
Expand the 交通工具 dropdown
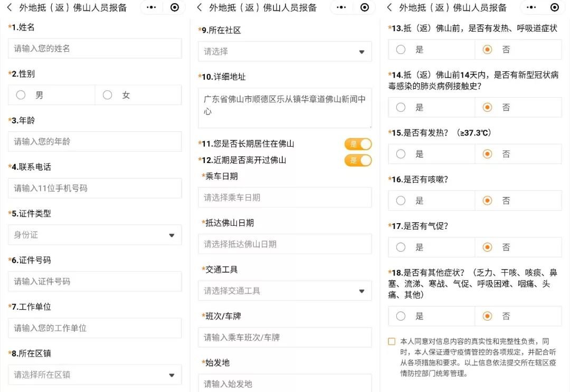[x=285, y=291]
